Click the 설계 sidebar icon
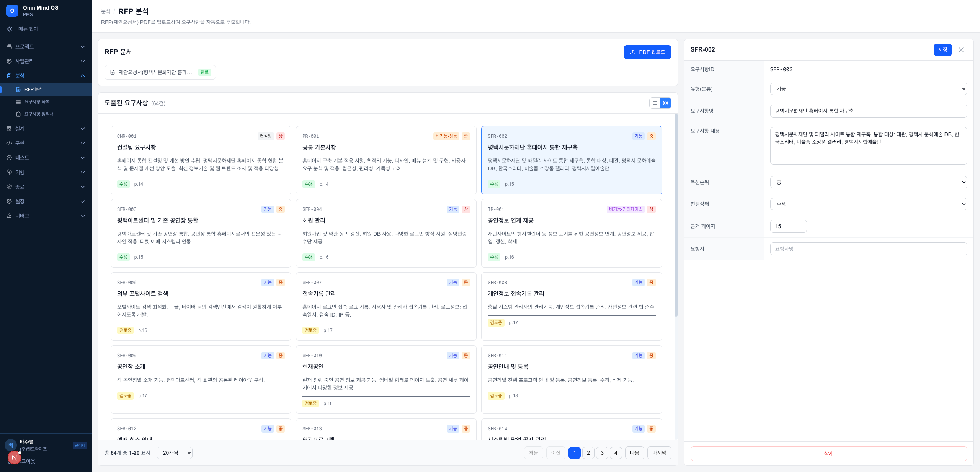980x472 pixels. coord(9,129)
